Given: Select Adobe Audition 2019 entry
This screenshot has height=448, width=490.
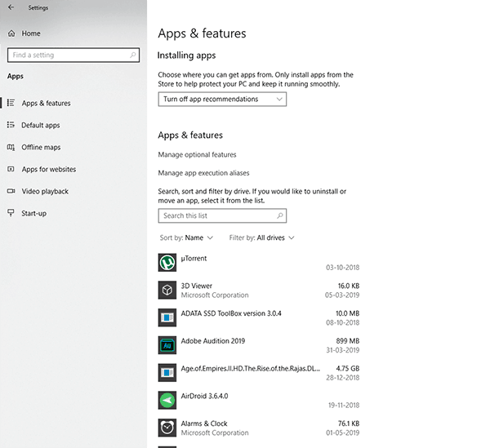Looking at the screenshot, I should (x=259, y=345).
